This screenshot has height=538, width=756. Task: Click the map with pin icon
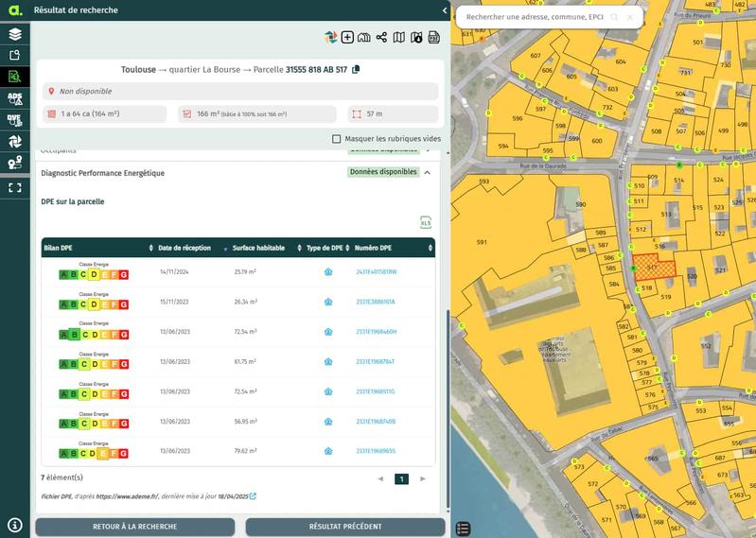pos(416,37)
